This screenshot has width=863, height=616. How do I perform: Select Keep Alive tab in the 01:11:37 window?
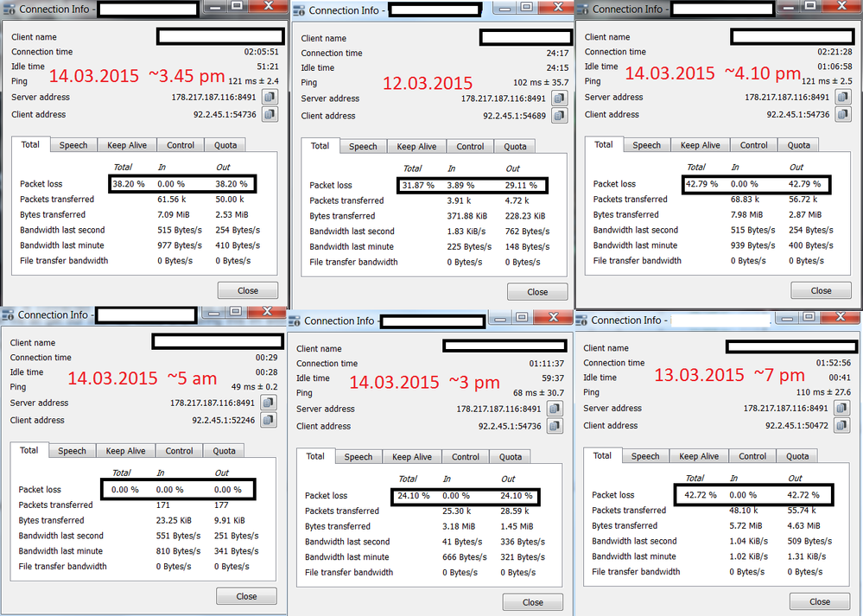412,457
